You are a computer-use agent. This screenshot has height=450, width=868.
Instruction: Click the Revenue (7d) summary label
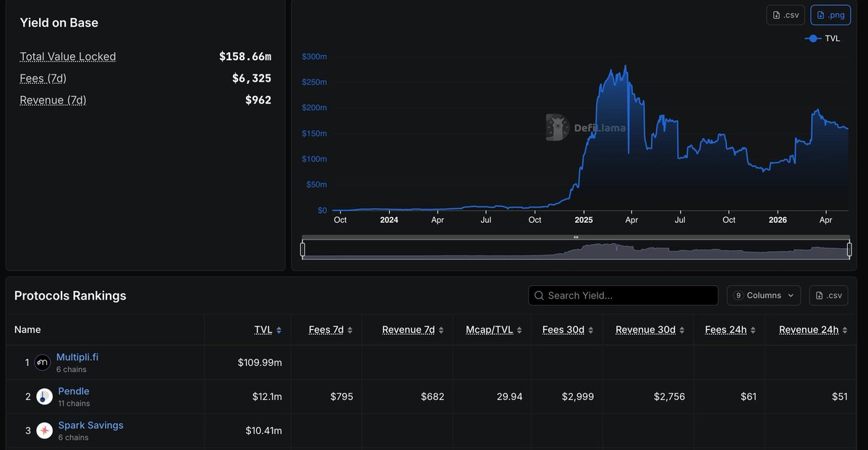click(53, 100)
